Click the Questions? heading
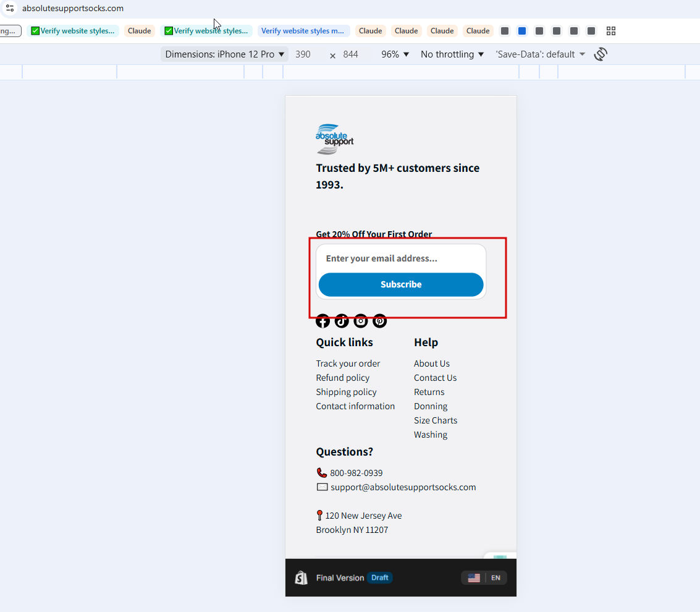The height and width of the screenshot is (612, 700). pos(344,452)
